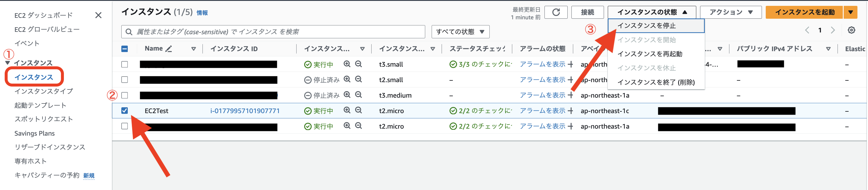Click zoom-out icon in t3.small row
The width and height of the screenshot is (868, 190).
click(358, 64)
